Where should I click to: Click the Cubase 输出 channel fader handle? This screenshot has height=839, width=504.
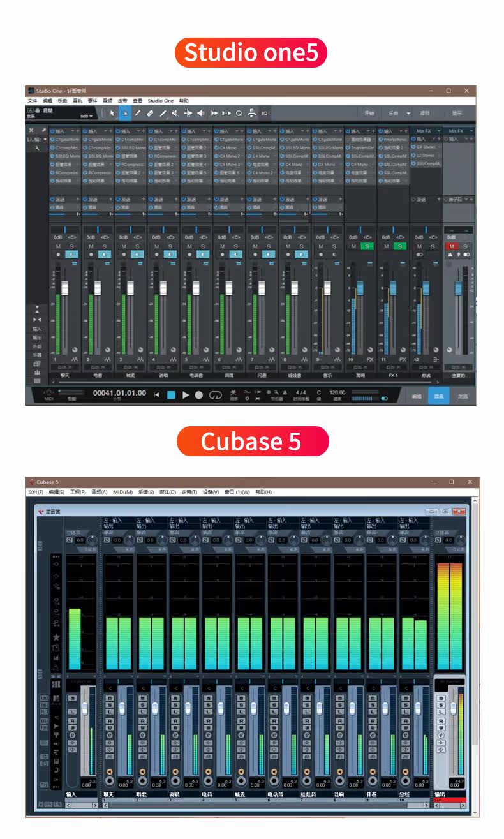(453, 708)
